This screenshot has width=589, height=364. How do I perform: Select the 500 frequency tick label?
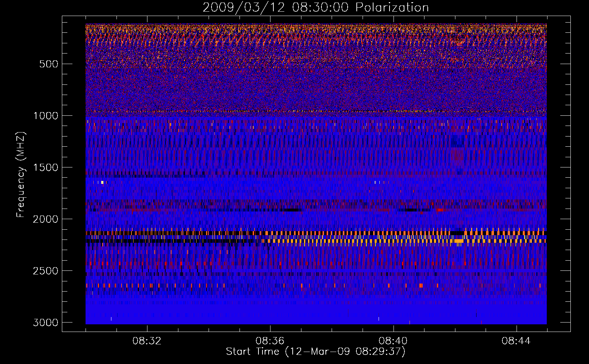[48, 64]
